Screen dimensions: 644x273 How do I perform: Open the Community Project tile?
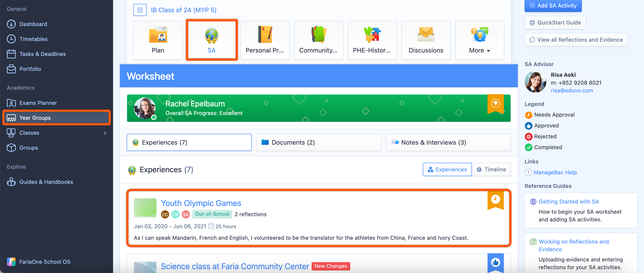coord(319,40)
